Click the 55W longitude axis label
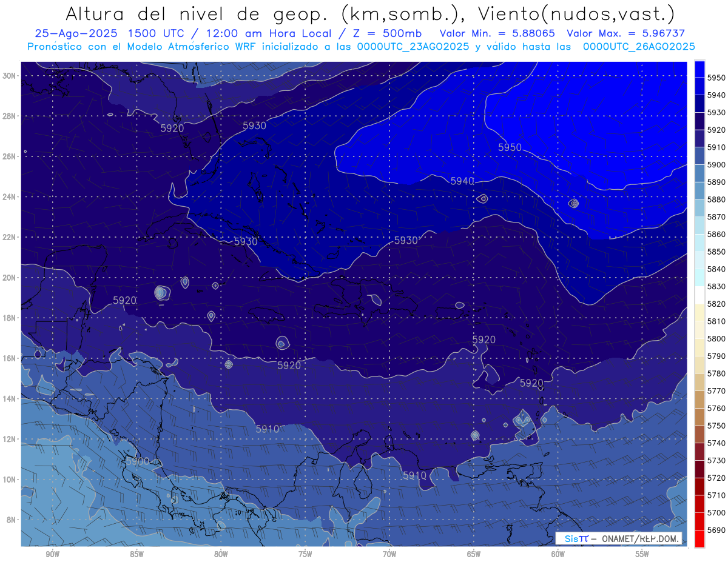The height and width of the screenshot is (562, 728). [642, 554]
